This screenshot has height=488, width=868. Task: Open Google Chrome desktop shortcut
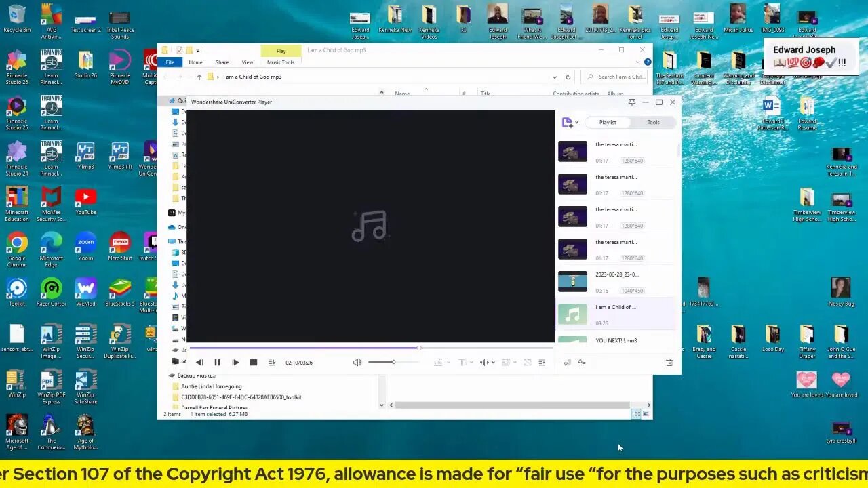point(17,249)
